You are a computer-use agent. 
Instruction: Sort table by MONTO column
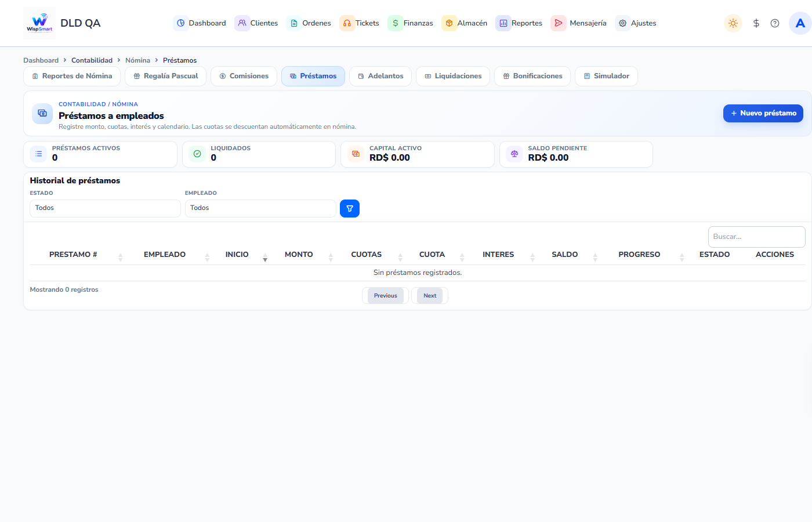pos(303,255)
